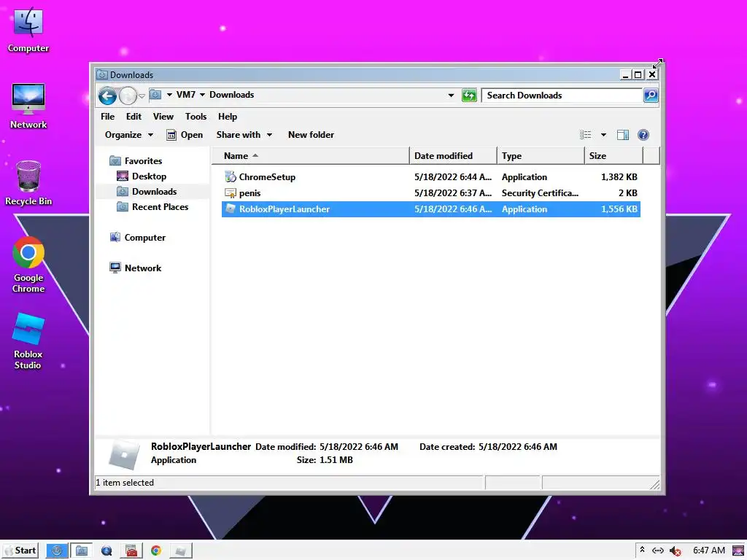Click the muted volume tray icon
747x560 pixels.
(675, 551)
